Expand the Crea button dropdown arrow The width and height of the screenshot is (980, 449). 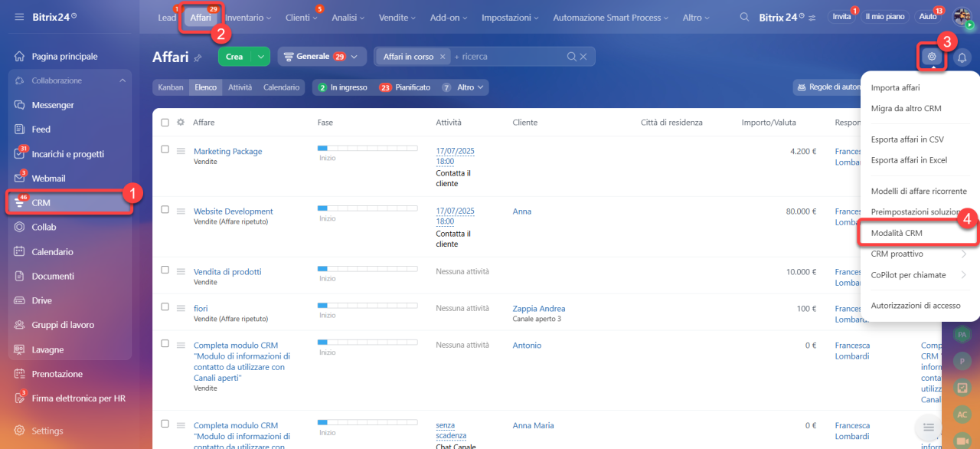261,57
